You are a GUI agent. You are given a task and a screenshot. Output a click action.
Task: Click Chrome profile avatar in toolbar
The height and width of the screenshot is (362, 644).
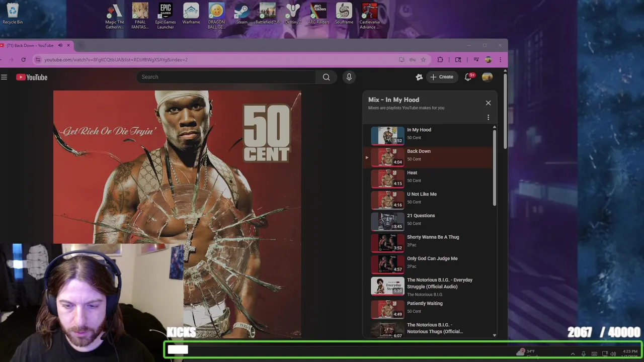tap(488, 59)
